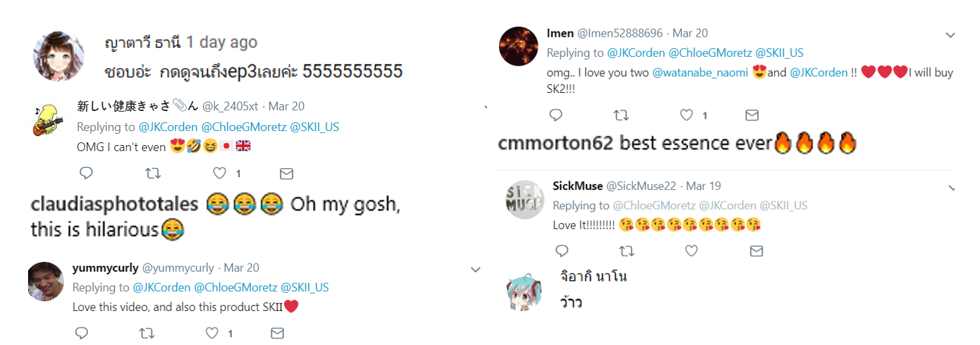Screen dimensions: 980x345
Task: Open the @watanabe_naomi mention link
Action: point(699,72)
